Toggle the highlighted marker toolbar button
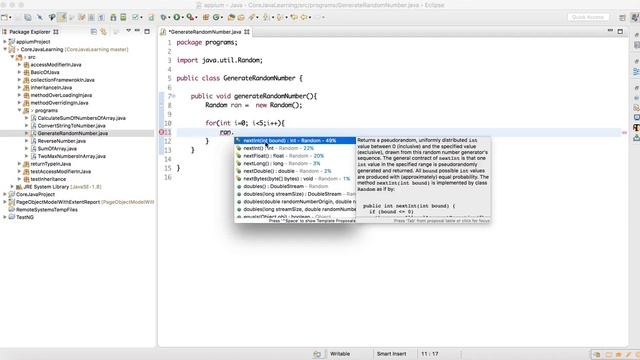 click(62, 17)
